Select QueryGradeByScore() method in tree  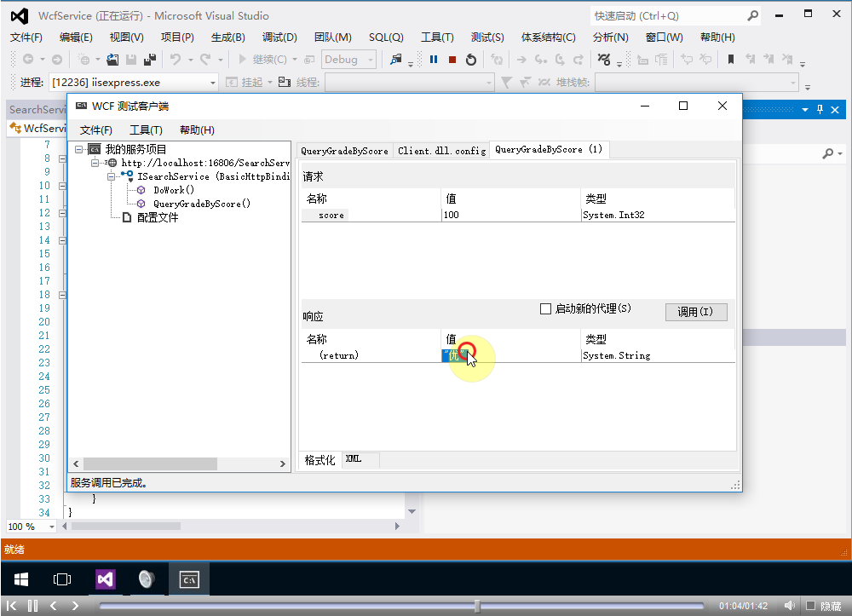[202, 204]
